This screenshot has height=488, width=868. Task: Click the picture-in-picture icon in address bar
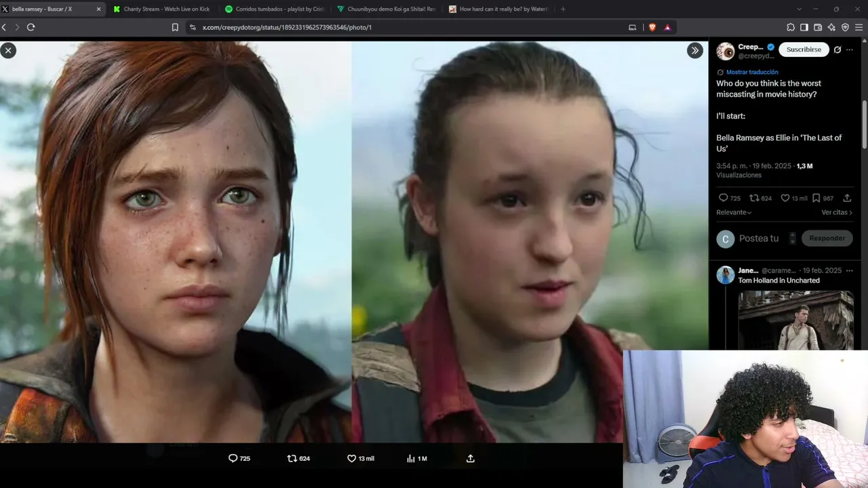pyautogui.click(x=633, y=27)
